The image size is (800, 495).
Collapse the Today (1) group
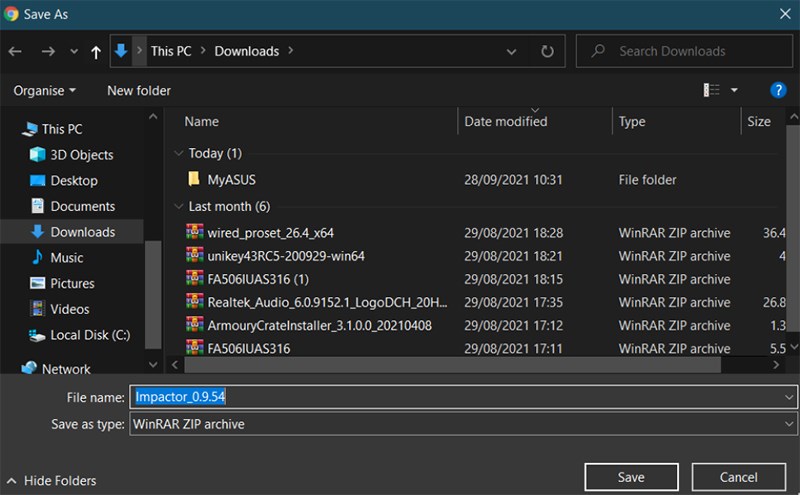point(179,154)
